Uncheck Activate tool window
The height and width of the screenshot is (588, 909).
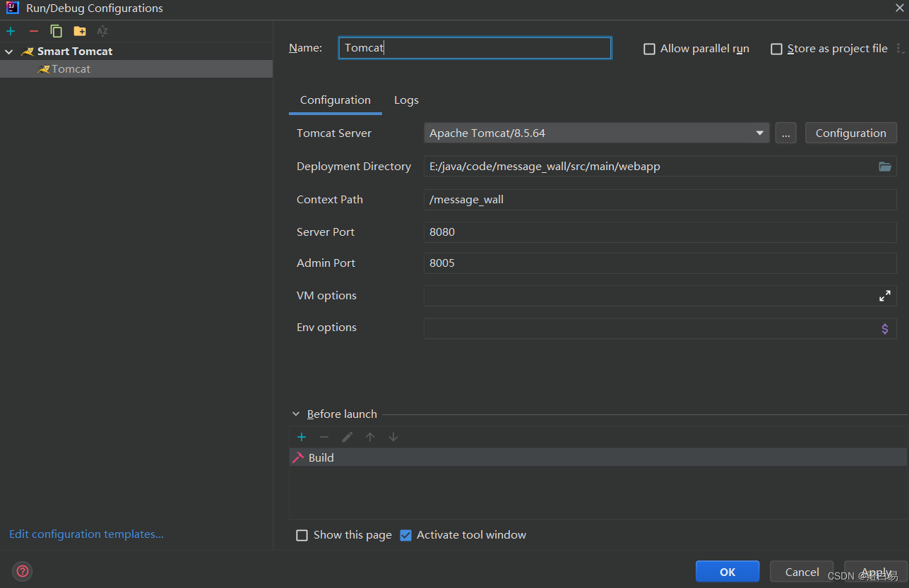coord(405,535)
